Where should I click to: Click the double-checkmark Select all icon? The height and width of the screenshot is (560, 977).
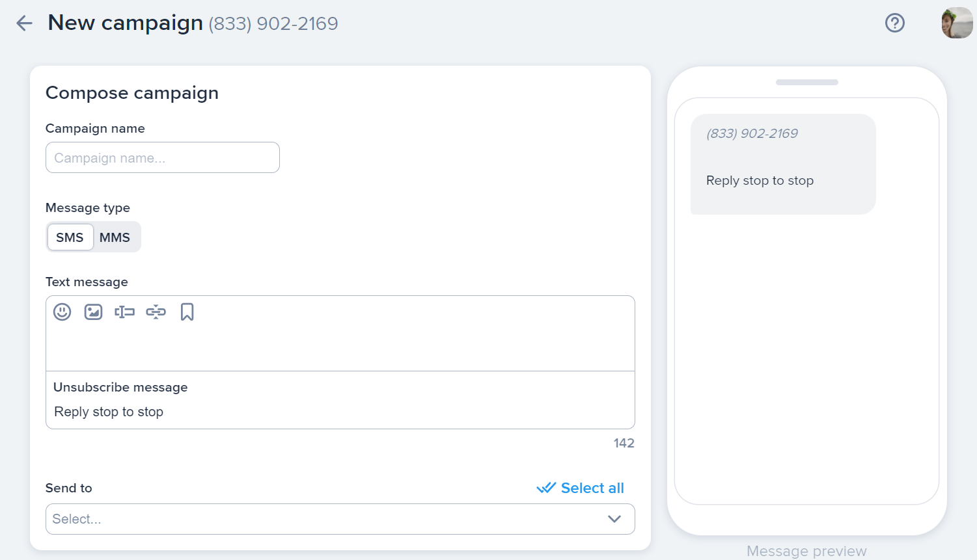pyautogui.click(x=547, y=487)
